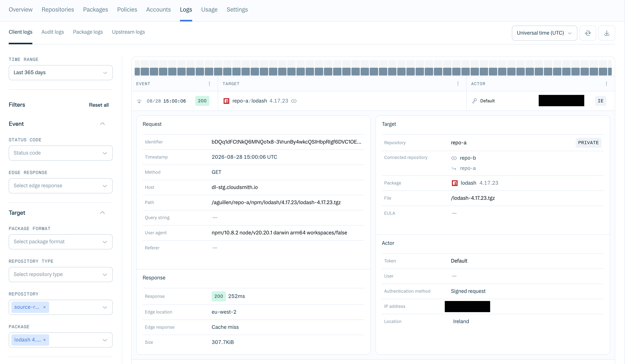Open the Repository filter dropdown arrow
The height and width of the screenshot is (364, 625).
pyautogui.click(x=105, y=307)
